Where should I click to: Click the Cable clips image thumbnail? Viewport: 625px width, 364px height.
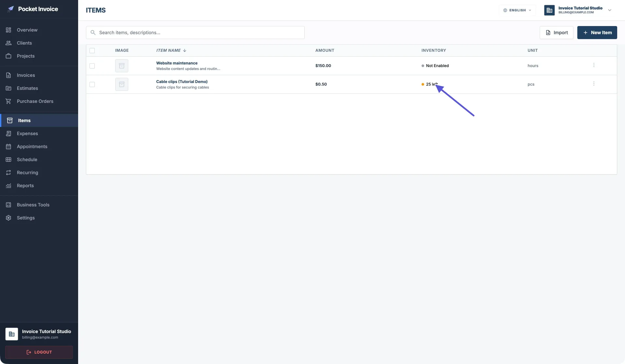pos(122,84)
